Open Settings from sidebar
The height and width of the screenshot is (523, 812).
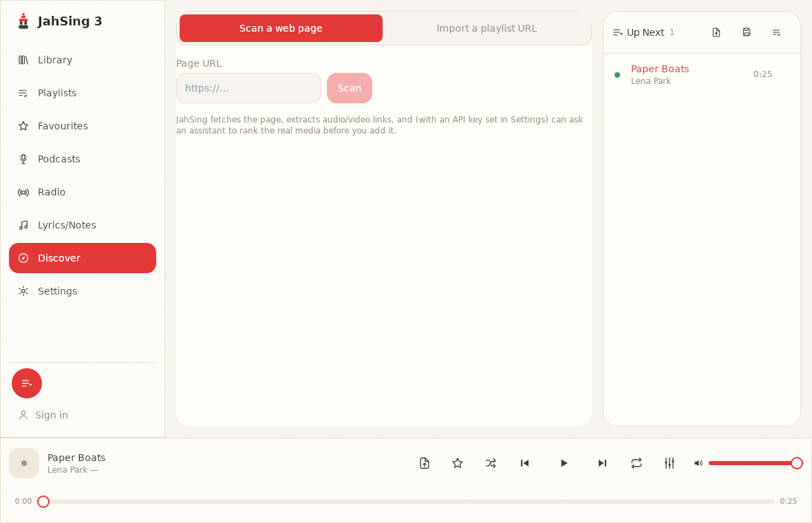tap(83, 291)
